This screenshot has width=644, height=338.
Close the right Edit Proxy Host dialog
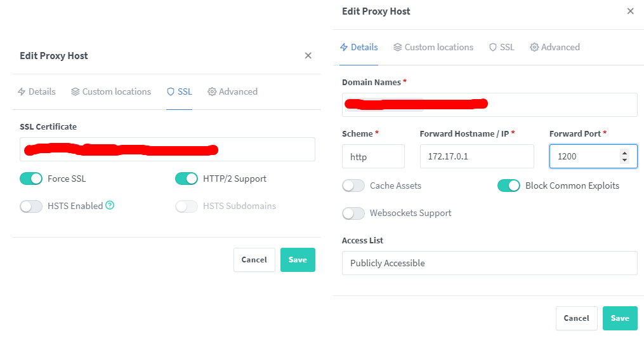630,11
